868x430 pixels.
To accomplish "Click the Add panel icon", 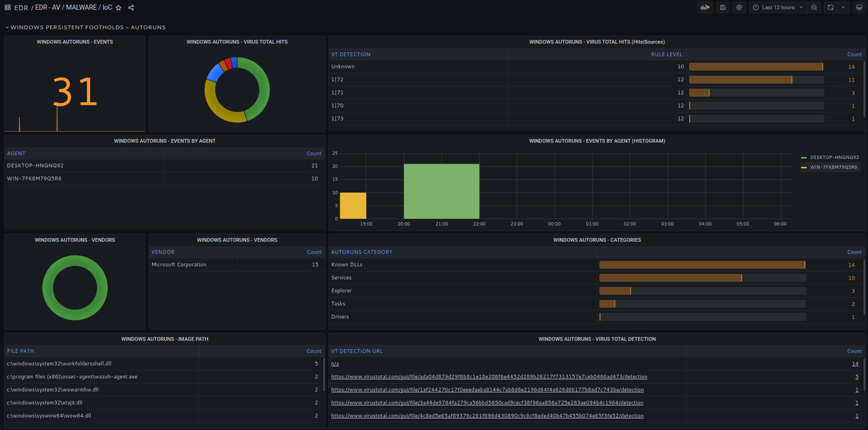I will pyautogui.click(x=705, y=8).
